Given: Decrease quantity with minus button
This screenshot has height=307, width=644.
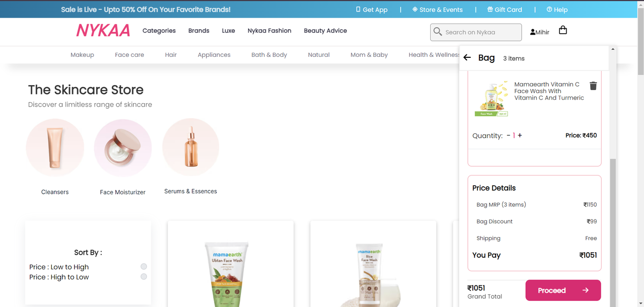Looking at the screenshot, I should click(508, 135).
